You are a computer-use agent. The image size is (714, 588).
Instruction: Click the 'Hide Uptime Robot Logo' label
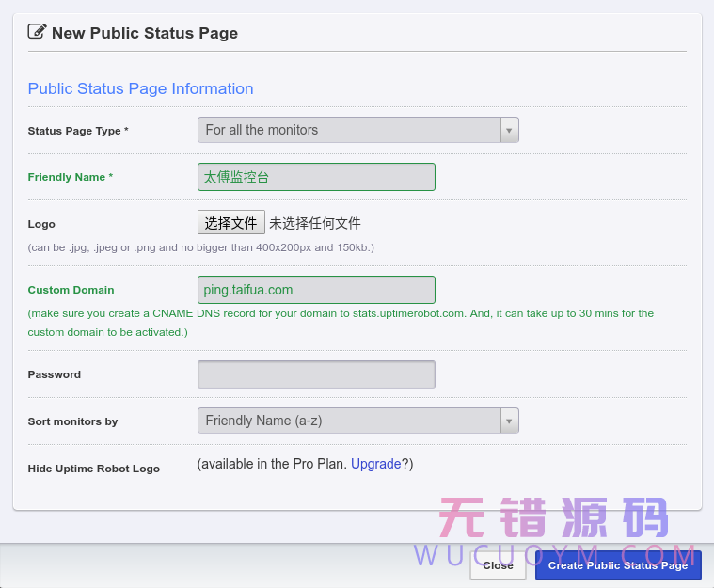click(x=93, y=469)
